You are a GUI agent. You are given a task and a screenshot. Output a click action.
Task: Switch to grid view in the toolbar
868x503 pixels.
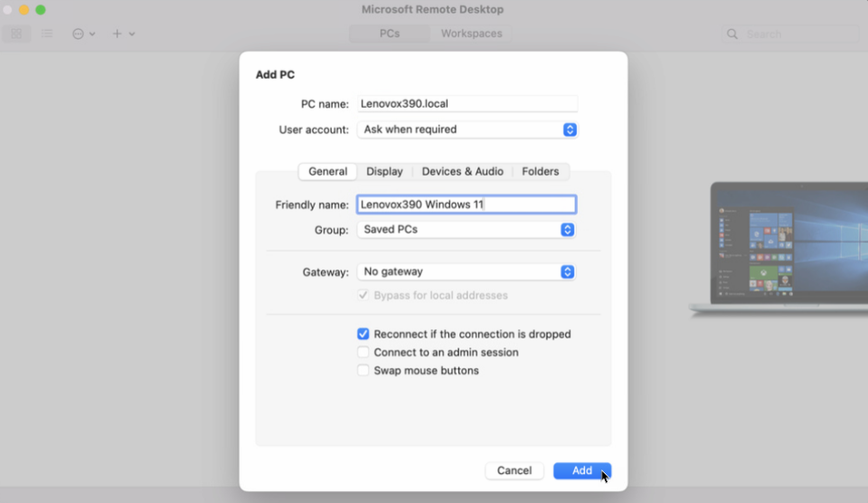(16, 33)
